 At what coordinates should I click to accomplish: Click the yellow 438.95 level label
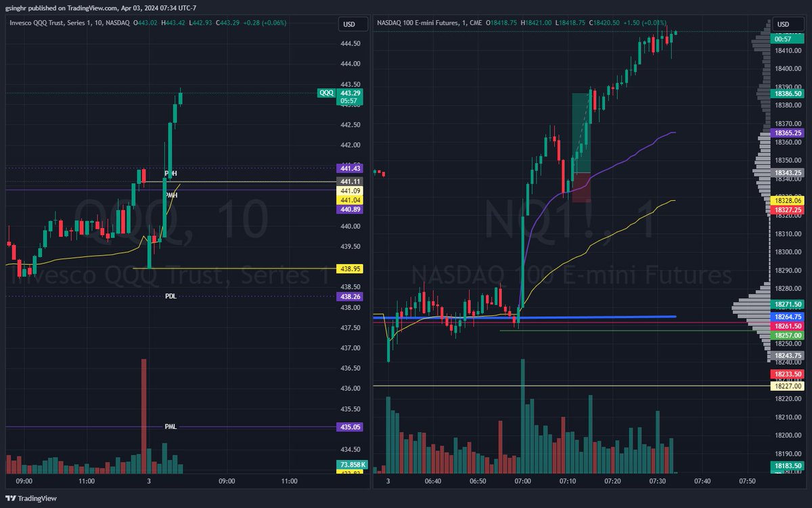[350, 269]
